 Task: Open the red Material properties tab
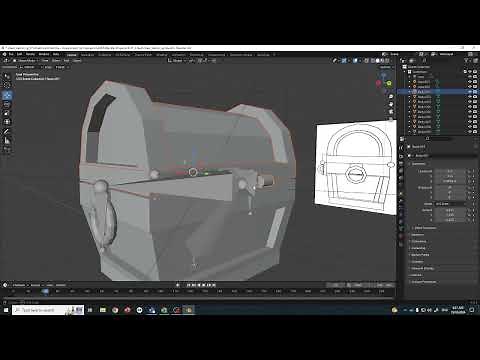coord(401,236)
